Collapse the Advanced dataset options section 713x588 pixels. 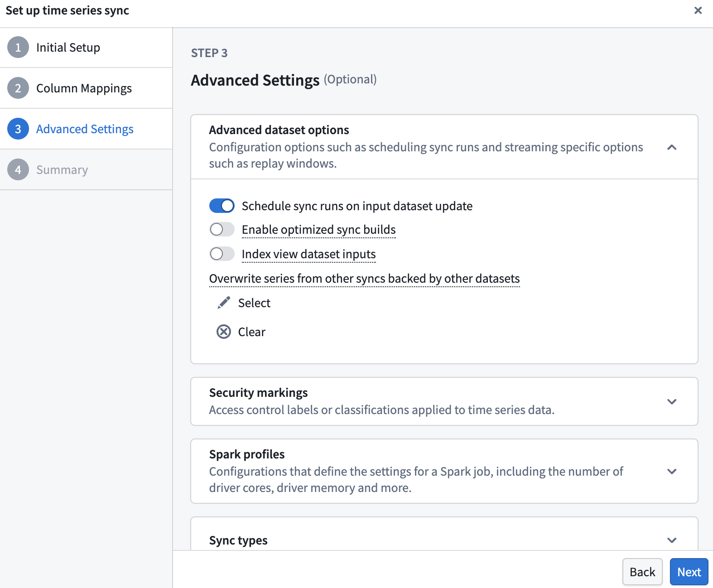(672, 147)
